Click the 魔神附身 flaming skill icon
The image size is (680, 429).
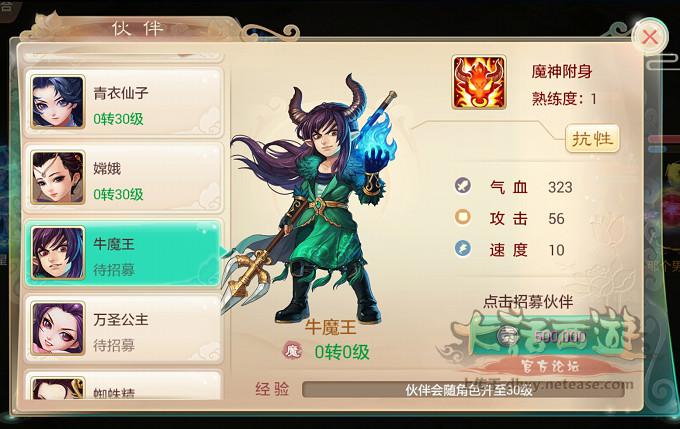point(479,82)
